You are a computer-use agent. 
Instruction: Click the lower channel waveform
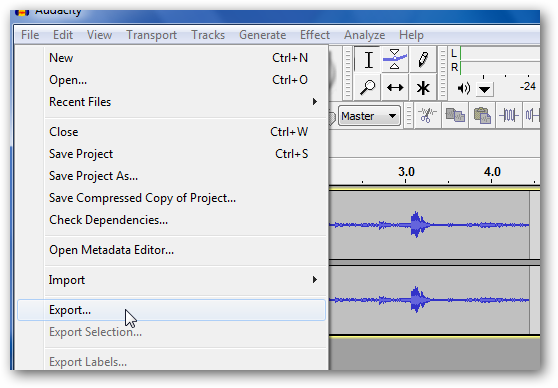429,300
